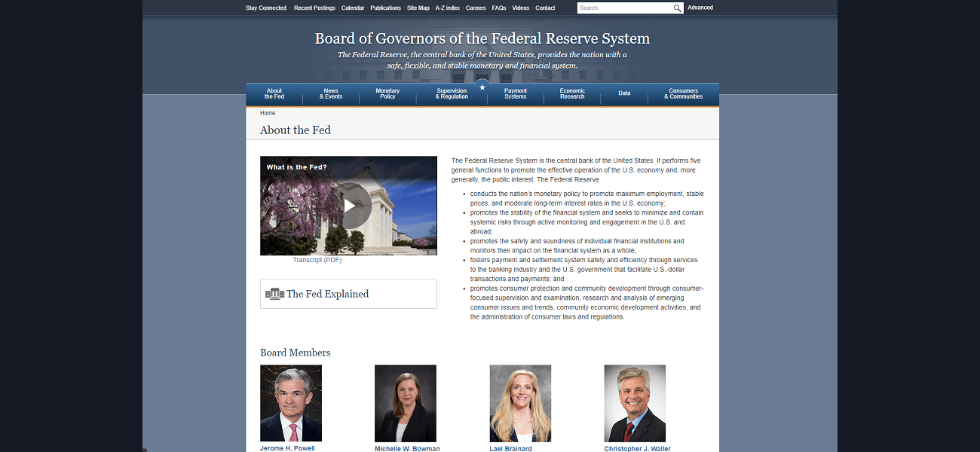Open the Christopher J. Waller name link

[637, 448]
